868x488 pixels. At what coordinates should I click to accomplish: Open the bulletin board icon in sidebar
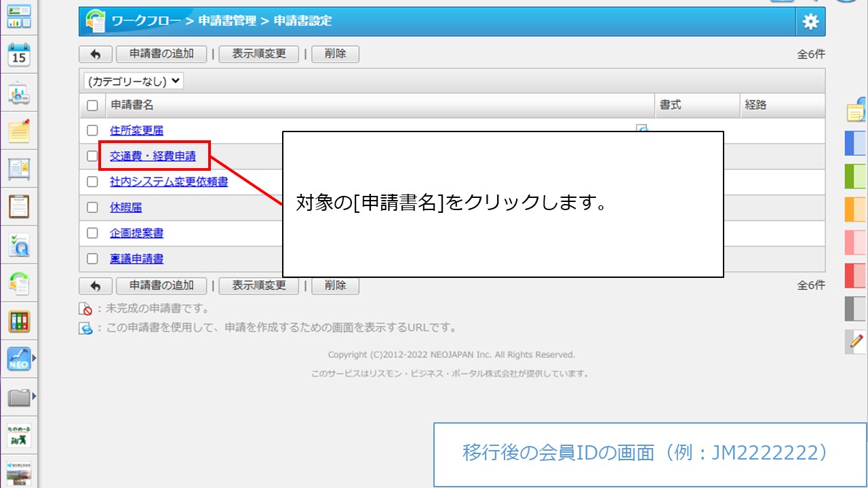pos(19,169)
